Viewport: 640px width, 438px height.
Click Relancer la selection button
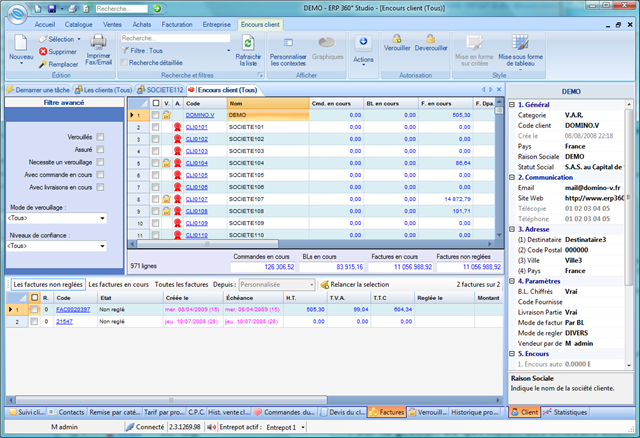pos(355,285)
